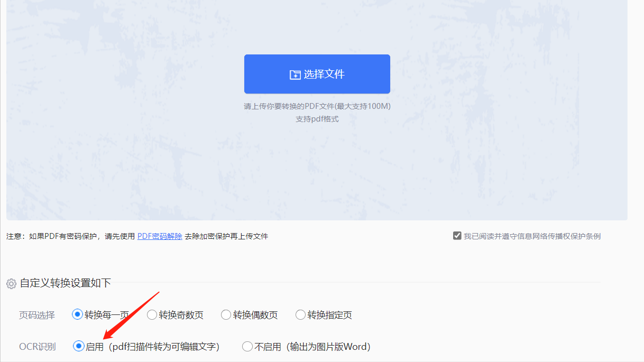
Task: Open the PDF密码解除 link
Action: (x=160, y=236)
